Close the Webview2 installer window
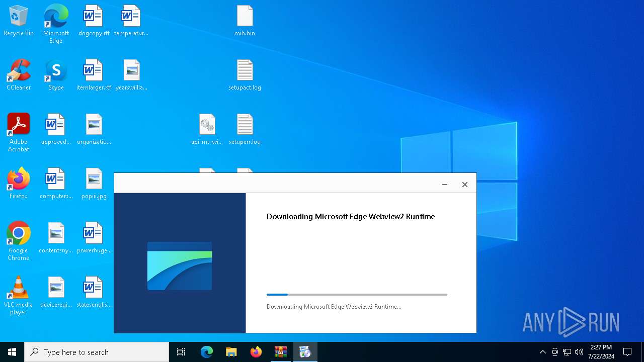Screen dimensions: 644x362 pyautogui.click(x=465, y=185)
